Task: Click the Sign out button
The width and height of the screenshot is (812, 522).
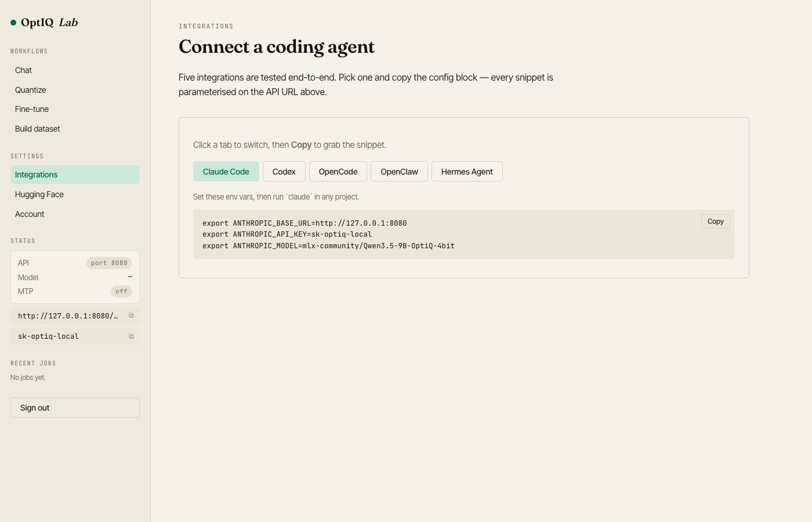Action: pyautogui.click(x=75, y=408)
